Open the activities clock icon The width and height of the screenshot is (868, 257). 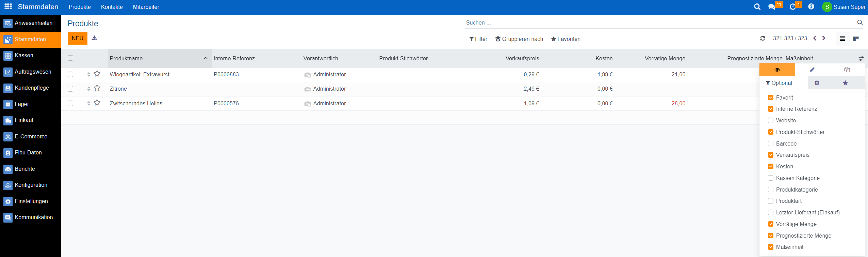coord(793,7)
